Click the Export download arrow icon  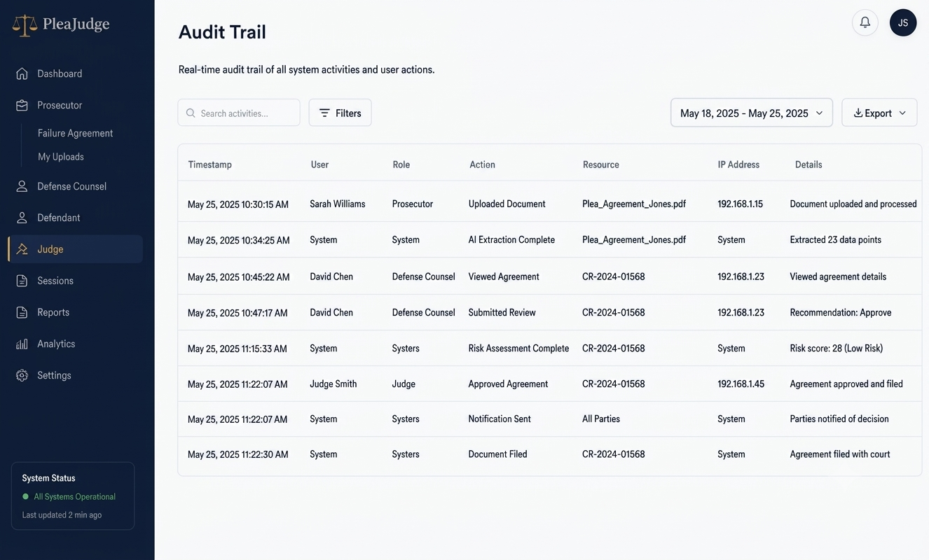tap(858, 113)
